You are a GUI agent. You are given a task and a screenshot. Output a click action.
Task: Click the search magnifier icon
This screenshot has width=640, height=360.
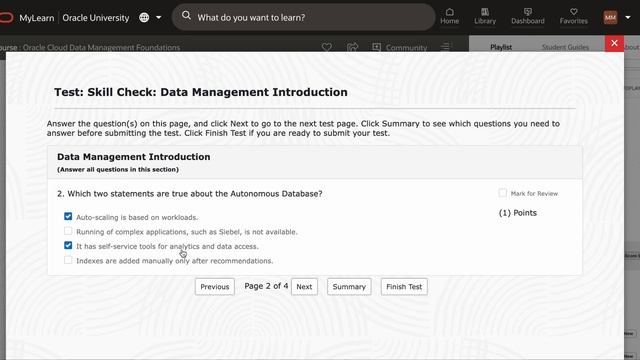tap(186, 16)
